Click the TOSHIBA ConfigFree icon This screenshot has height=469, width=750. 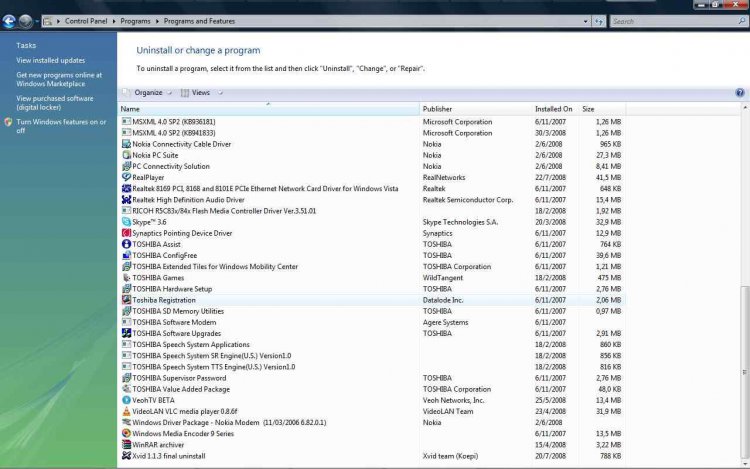pos(126,255)
